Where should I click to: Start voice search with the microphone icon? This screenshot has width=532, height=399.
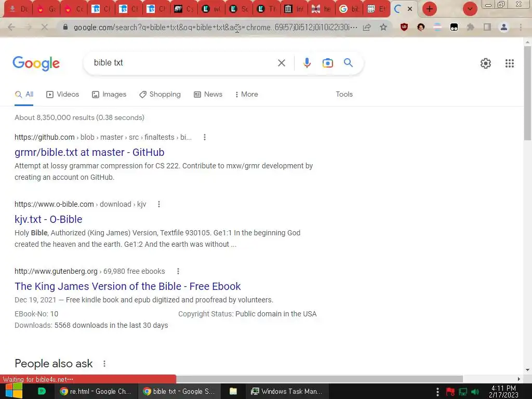(307, 63)
